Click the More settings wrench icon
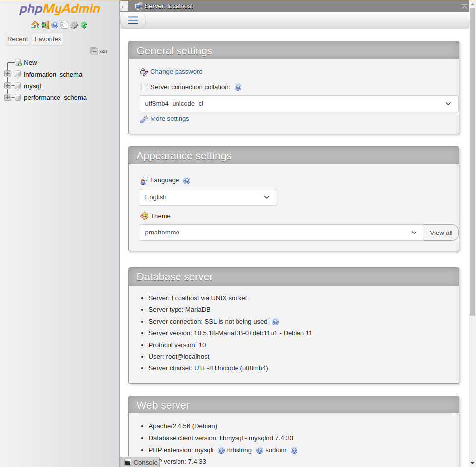The height and width of the screenshot is (467, 476). [144, 119]
